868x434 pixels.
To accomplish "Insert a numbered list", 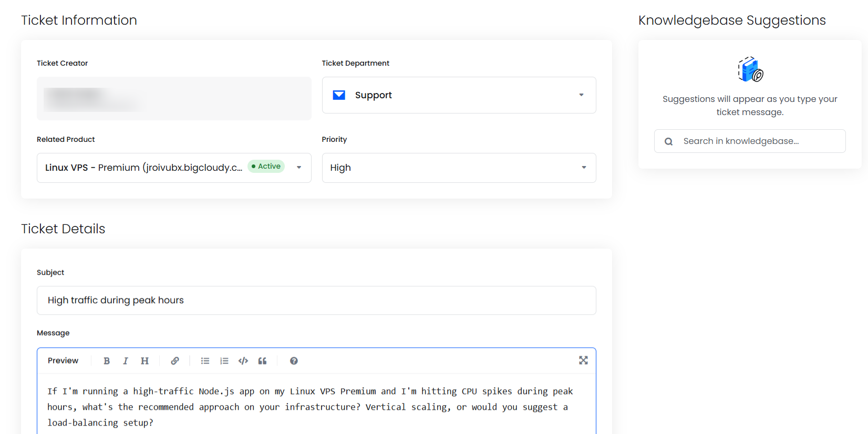I will click(224, 361).
